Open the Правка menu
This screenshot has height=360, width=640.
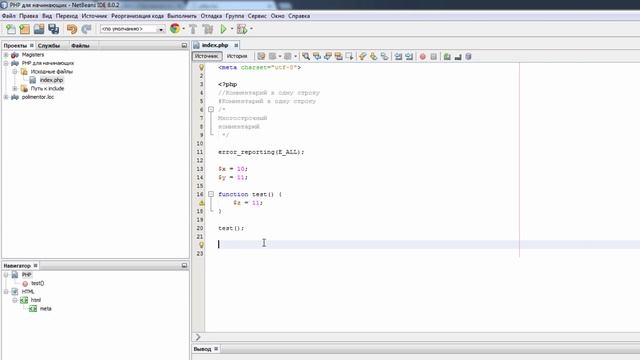[x=29, y=16]
